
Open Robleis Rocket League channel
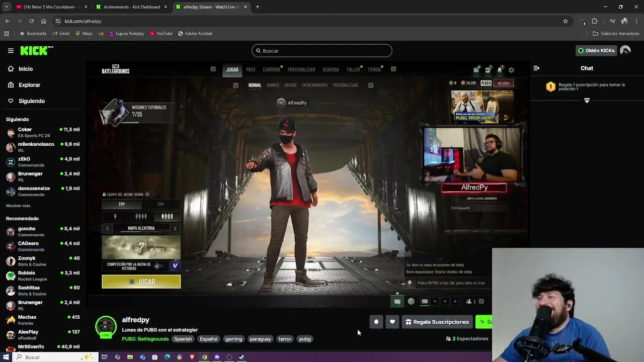coord(43,276)
